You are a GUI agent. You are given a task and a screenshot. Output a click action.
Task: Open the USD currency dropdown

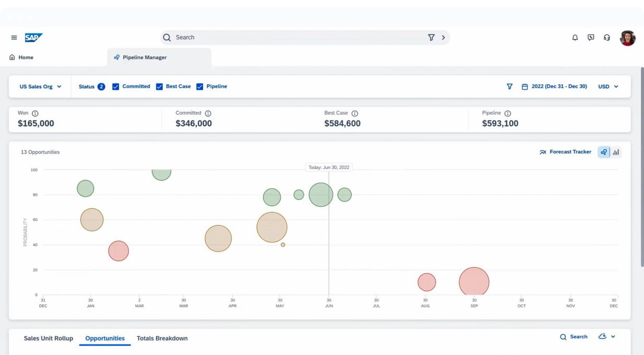[x=608, y=87]
